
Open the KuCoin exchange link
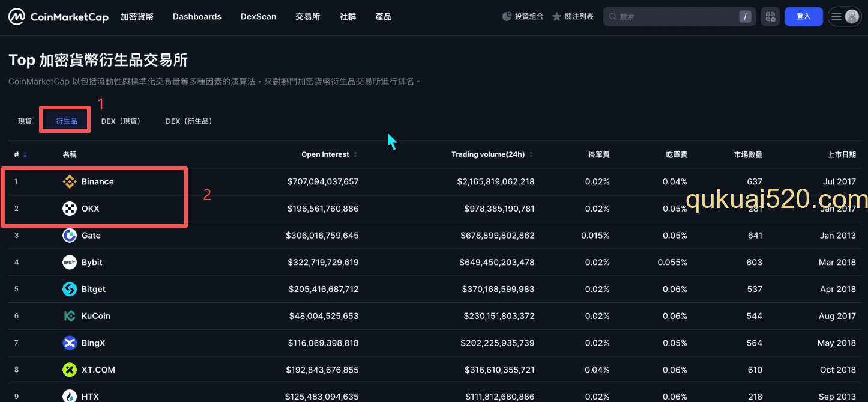(x=96, y=316)
